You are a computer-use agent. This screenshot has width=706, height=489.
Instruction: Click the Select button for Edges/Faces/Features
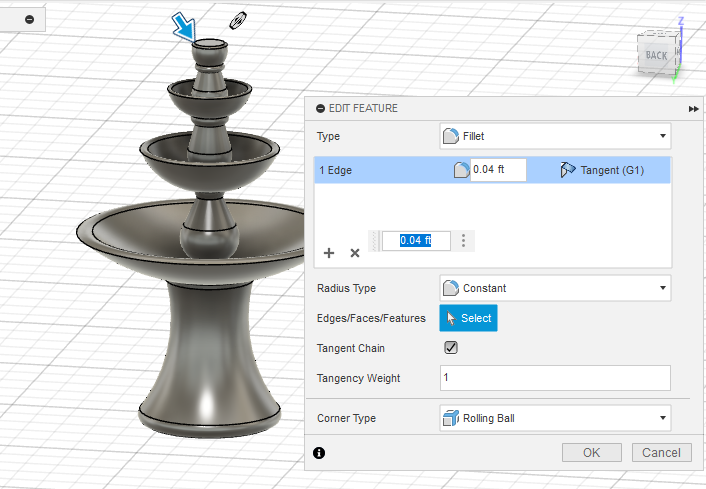point(468,318)
